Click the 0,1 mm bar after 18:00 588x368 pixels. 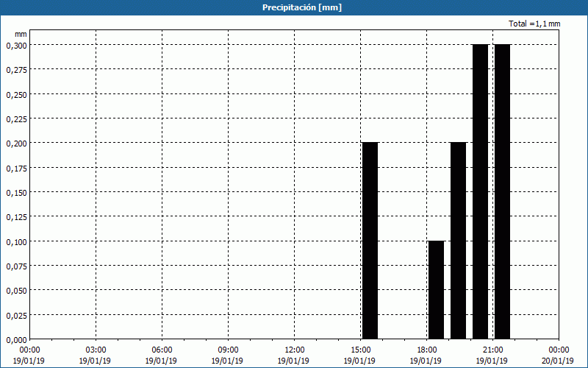pyautogui.click(x=436, y=290)
